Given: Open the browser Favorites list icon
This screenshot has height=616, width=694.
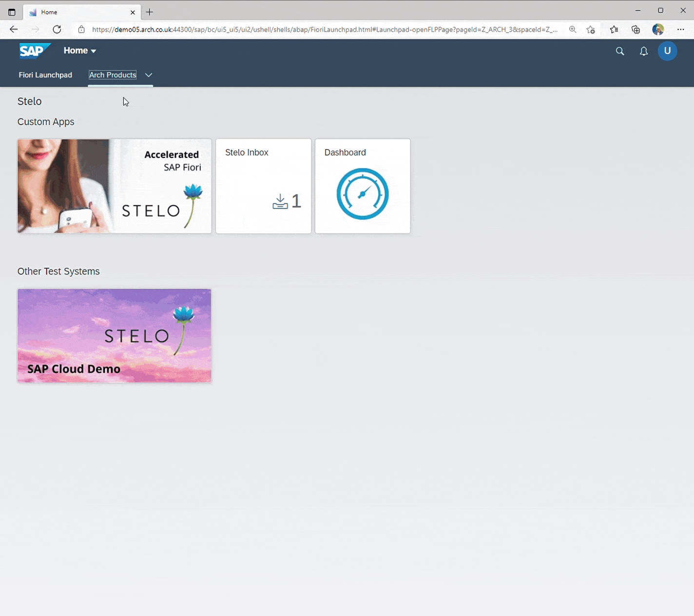Looking at the screenshot, I should tap(614, 29).
